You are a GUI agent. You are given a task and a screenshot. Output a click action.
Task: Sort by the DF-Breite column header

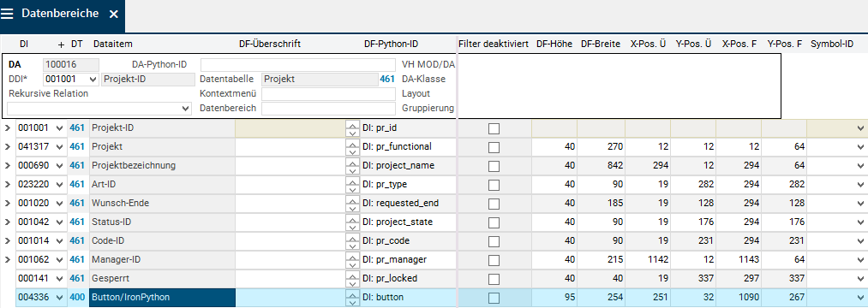tap(600, 44)
